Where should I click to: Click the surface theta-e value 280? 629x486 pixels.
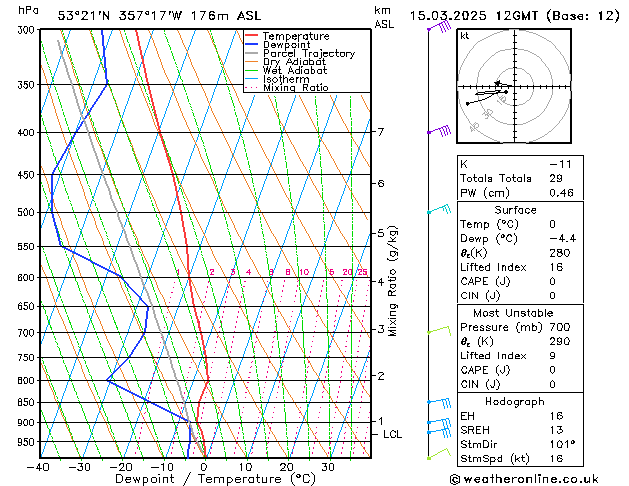(x=560, y=253)
